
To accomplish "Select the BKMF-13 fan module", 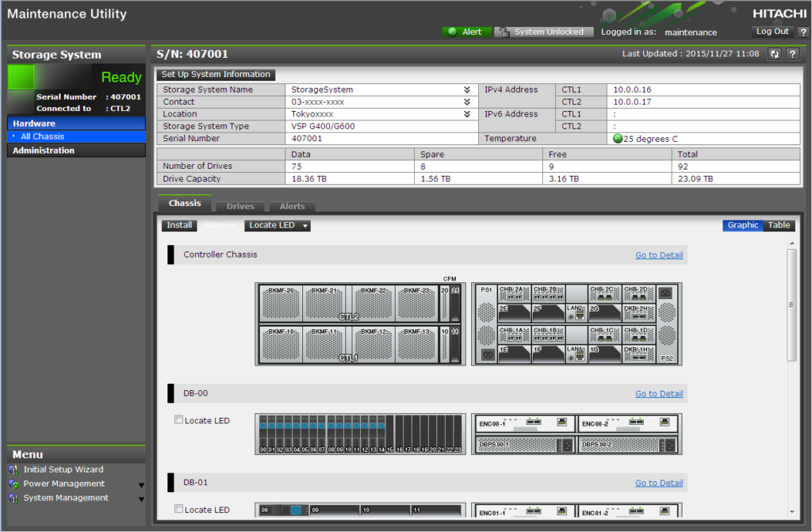I will click(x=416, y=344).
